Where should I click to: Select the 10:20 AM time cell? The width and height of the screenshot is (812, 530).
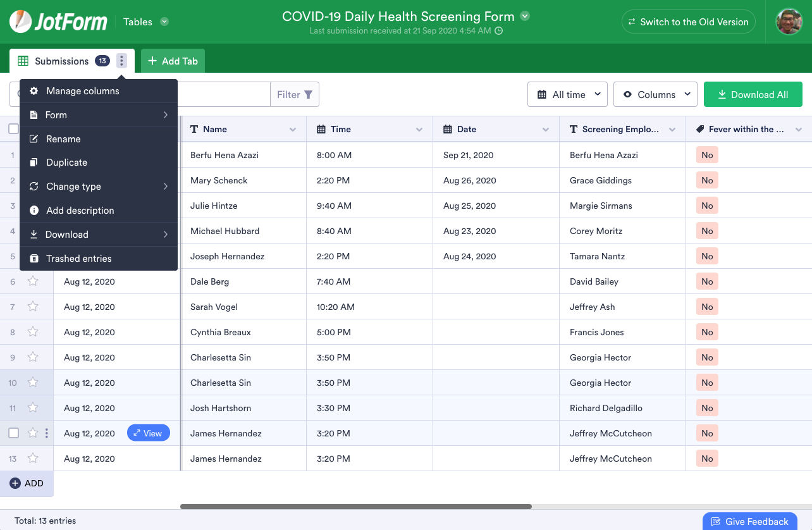370,307
